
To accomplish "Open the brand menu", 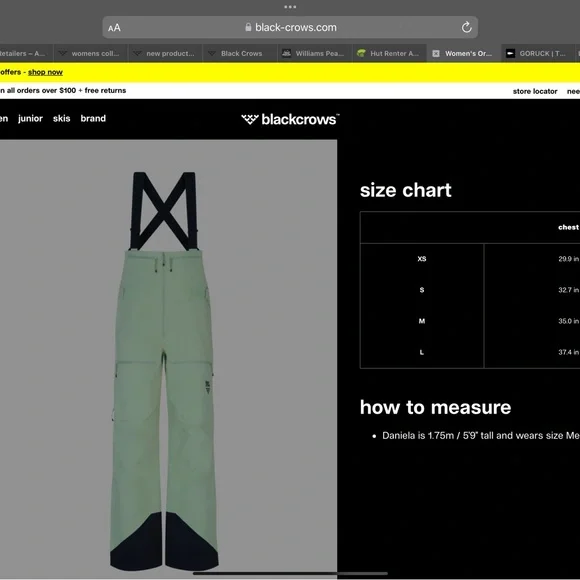I will [x=93, y=118].
